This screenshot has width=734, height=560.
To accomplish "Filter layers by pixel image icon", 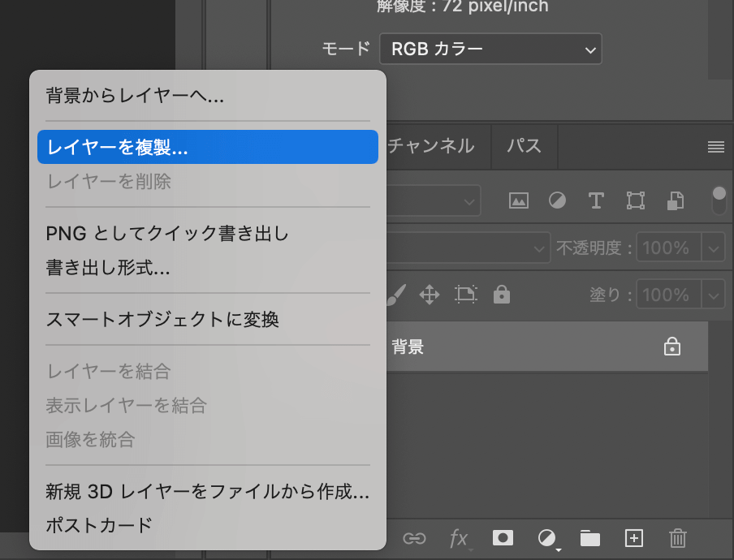I will point(519,200).
